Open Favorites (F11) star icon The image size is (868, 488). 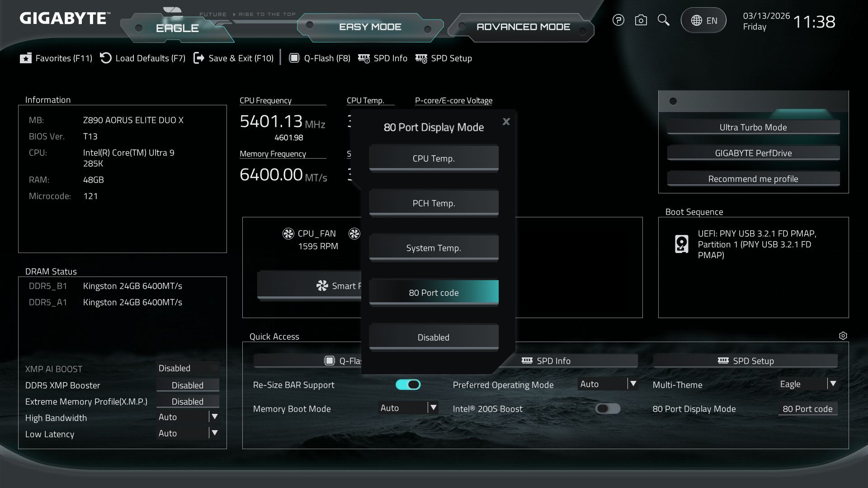pos(26,58)
